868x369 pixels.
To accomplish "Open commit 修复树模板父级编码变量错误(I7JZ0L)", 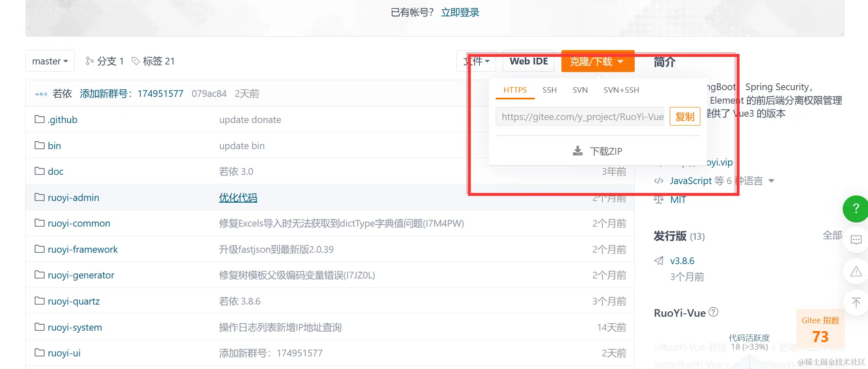I will 297,275.
